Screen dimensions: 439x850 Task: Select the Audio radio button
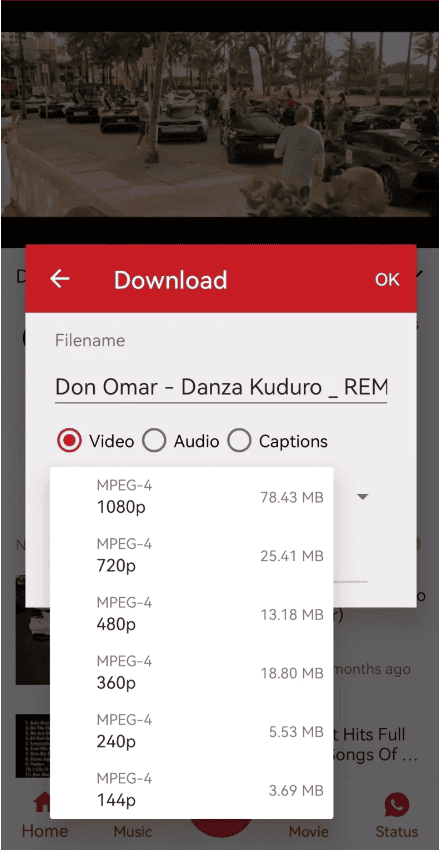click(154, 441)
